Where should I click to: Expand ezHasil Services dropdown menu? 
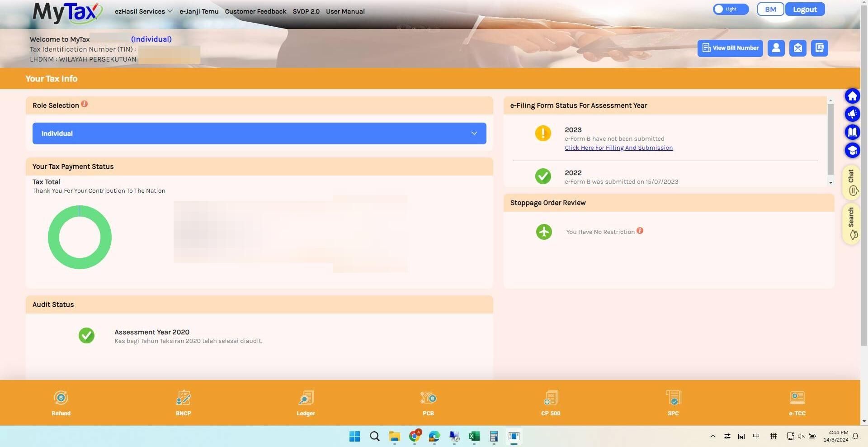pyautogui.click(x=143, y=11)
